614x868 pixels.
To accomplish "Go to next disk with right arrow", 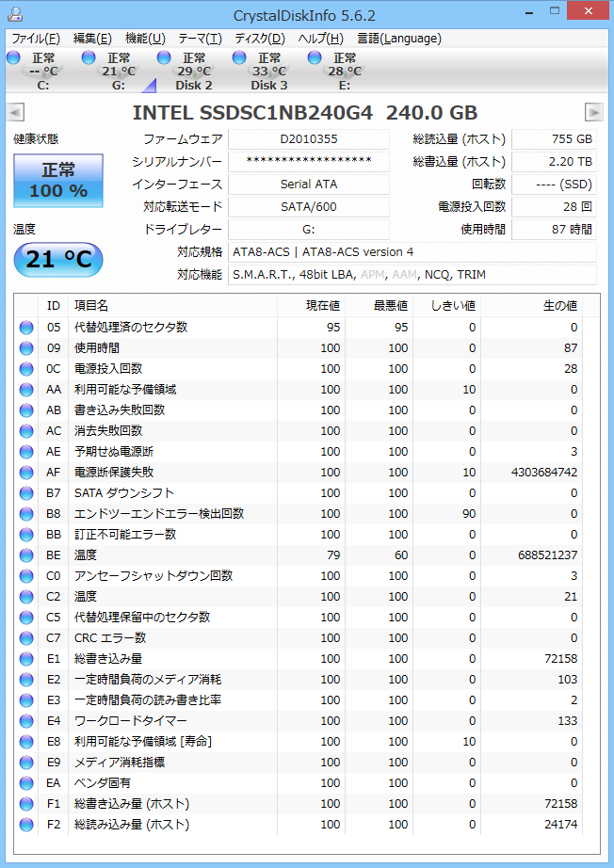I will 593,112.
